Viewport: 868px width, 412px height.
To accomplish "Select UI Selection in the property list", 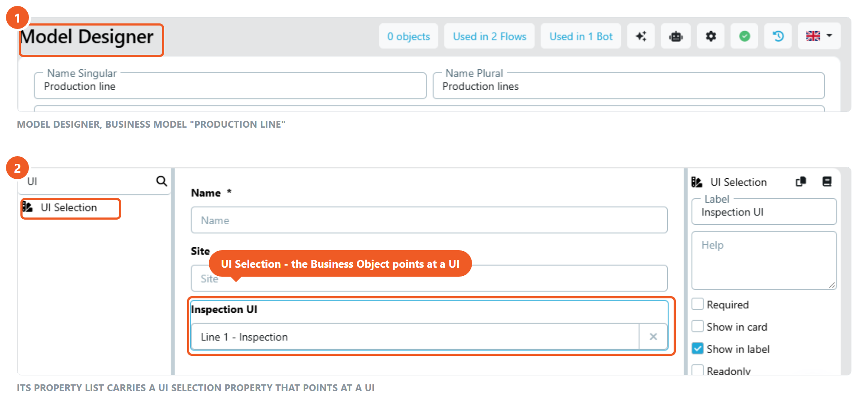I will (x=71, y=209).
